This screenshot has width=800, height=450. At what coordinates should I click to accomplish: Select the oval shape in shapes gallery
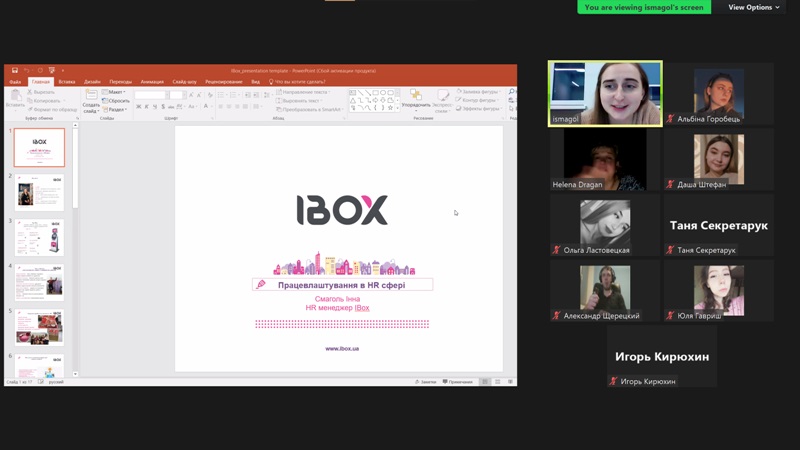click(383, 93)
